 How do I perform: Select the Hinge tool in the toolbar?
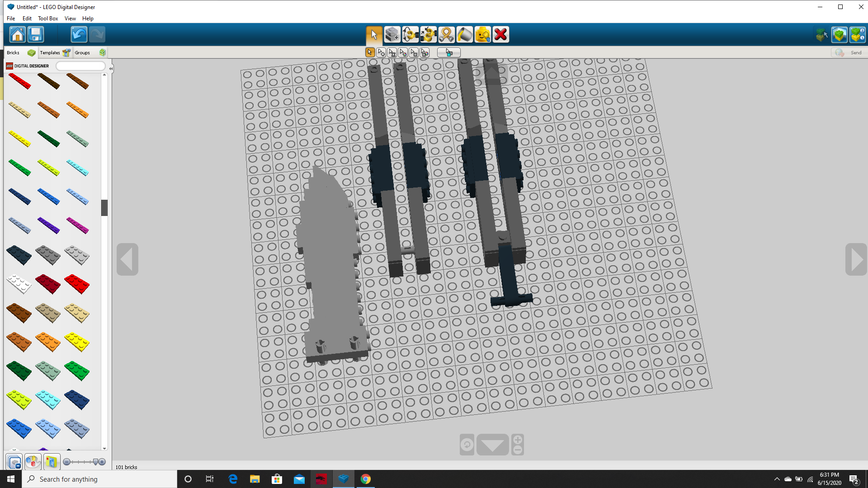click(410, 34)
